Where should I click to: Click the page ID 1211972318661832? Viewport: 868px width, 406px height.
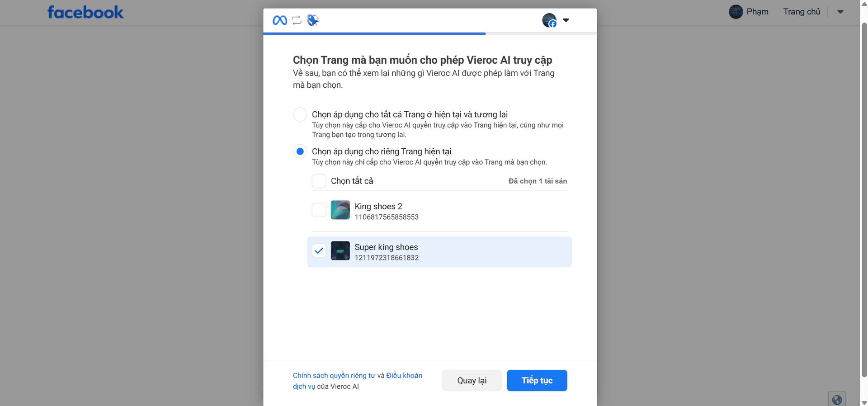[387, 258]
